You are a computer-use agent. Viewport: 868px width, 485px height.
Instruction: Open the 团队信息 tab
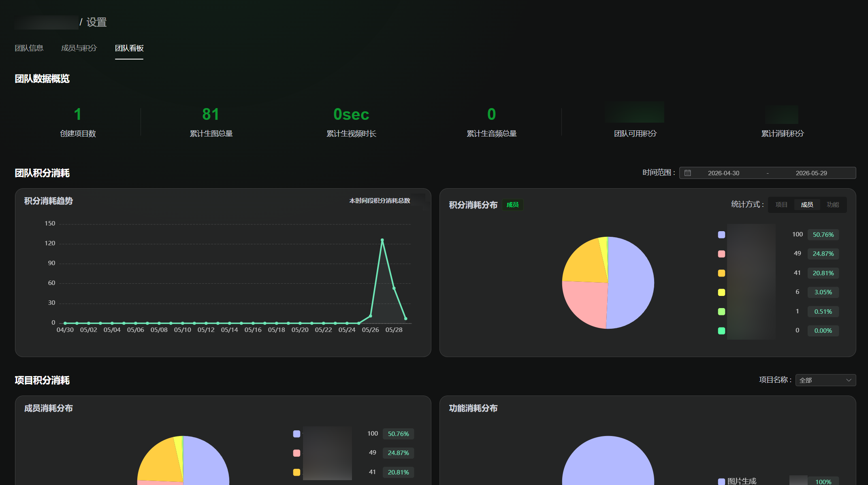click(x=29, y=48)
